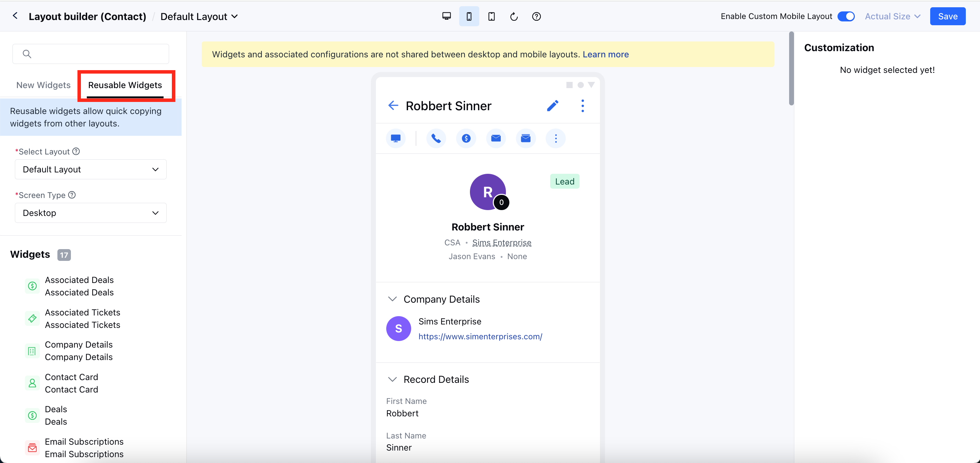Switch to New Widgets tab
The width and height of the screenshot is (980, 463).
43,85
